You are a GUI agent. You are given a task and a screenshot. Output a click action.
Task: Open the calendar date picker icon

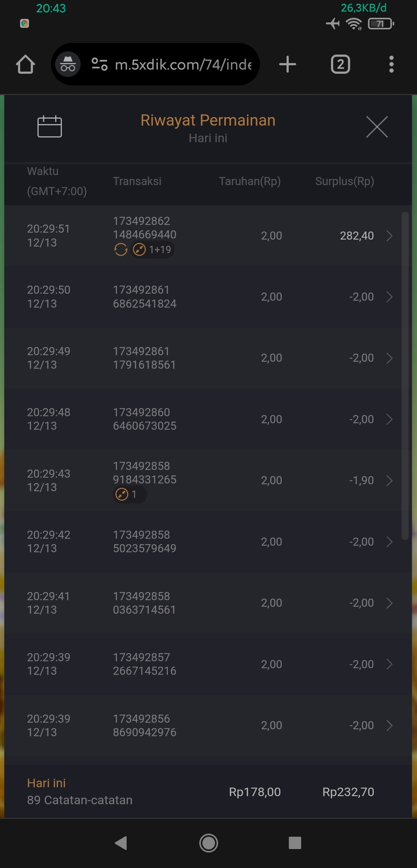[49, 126]
